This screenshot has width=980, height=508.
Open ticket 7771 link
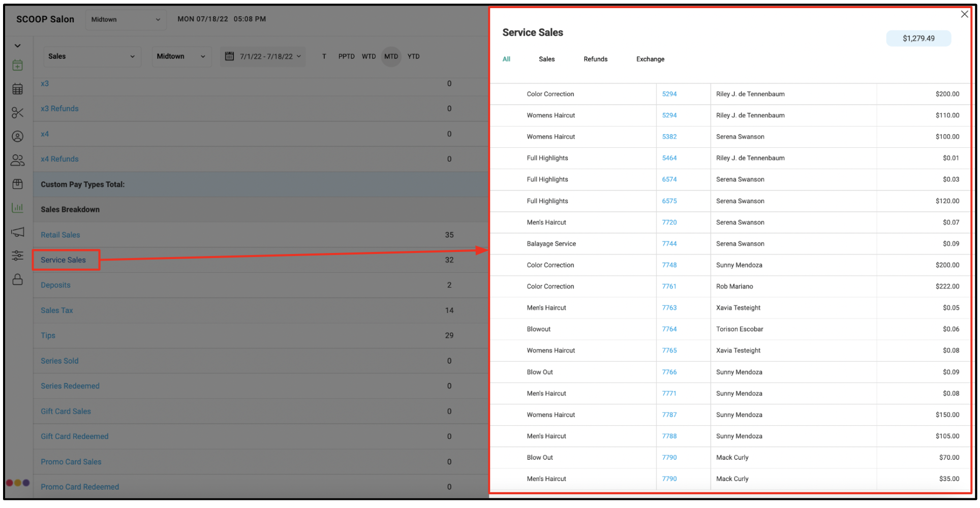click(669, 394)
